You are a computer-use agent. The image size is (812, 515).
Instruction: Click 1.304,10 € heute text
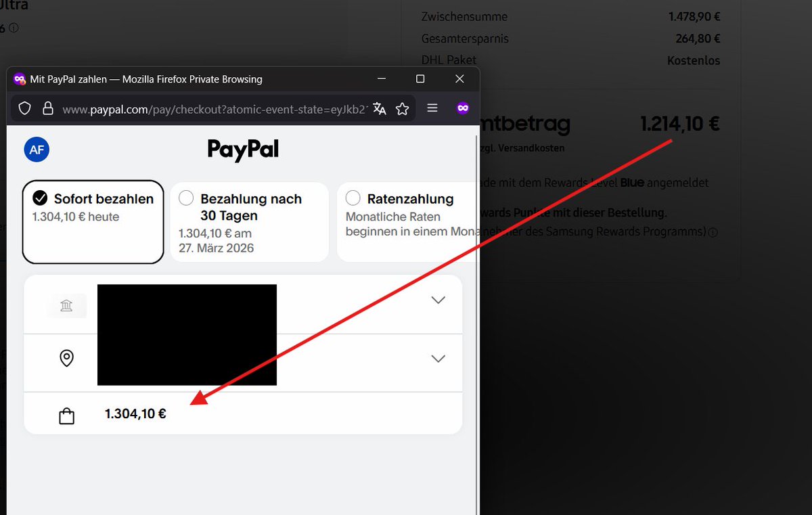click(76, 217)
